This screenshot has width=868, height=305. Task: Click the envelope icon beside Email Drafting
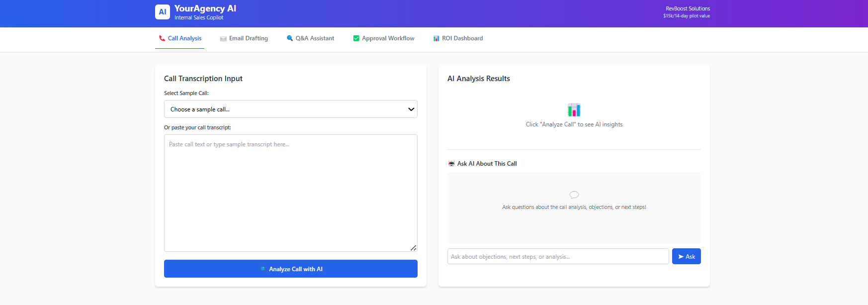pyautogui.click(x=223, y=39)
